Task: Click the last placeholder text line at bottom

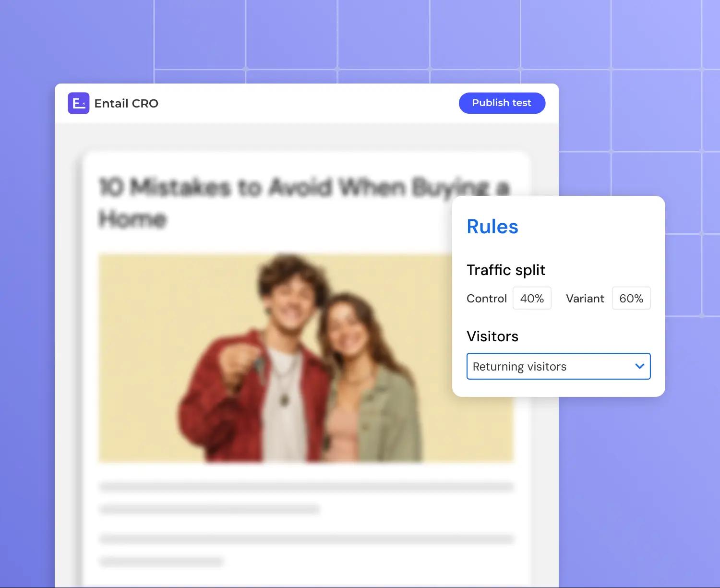Action: pyautogui.click(x=161, y=561)
